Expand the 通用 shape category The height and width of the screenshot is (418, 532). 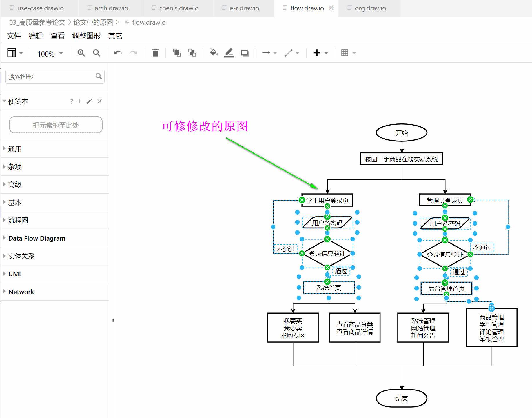click(55, 149)
